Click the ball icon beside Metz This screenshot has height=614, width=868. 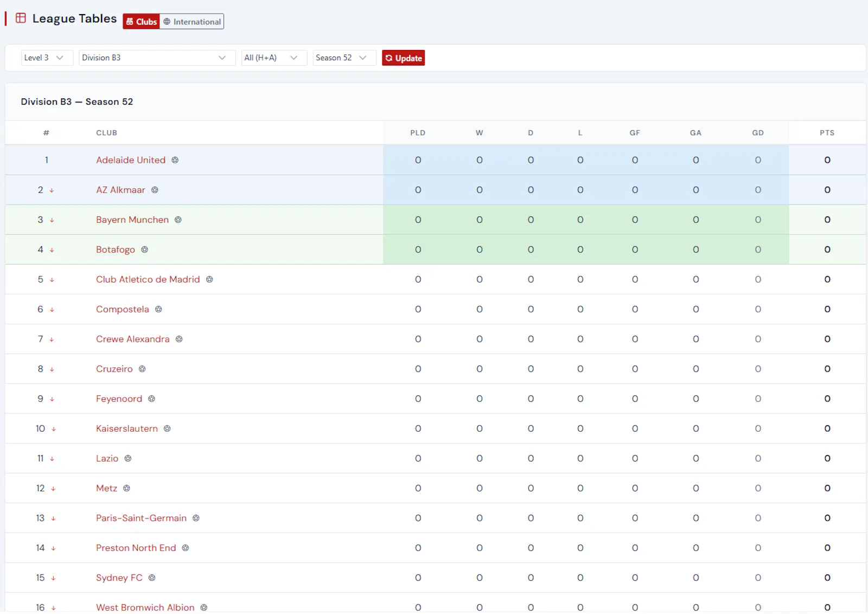pos(126,488)
